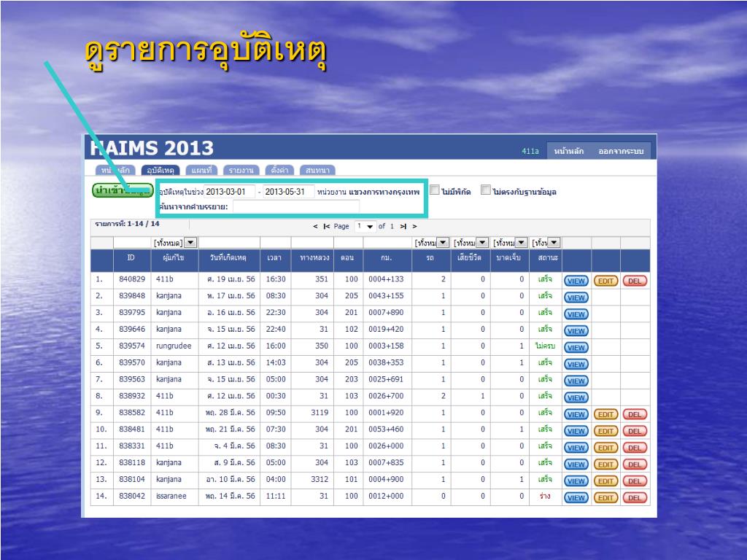Viewport: 747px width, 560px height.
Task: Toggle the ไม่ตรงกับฐานข้อมูล checkbox
Action: click(x=485, y=190)
